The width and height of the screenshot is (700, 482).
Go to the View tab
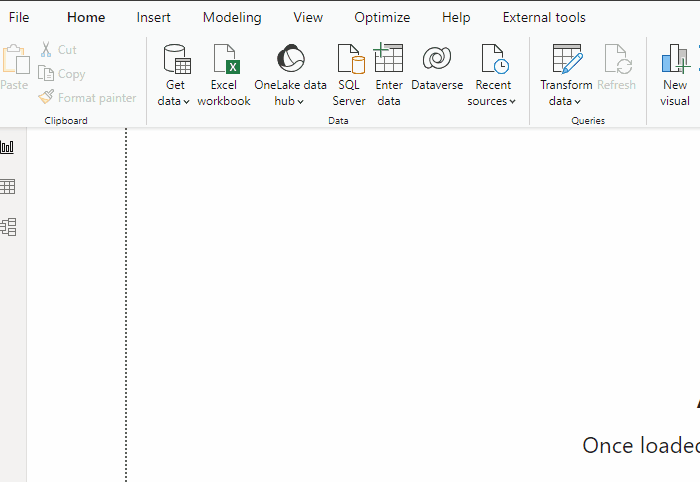click(308, 17)
